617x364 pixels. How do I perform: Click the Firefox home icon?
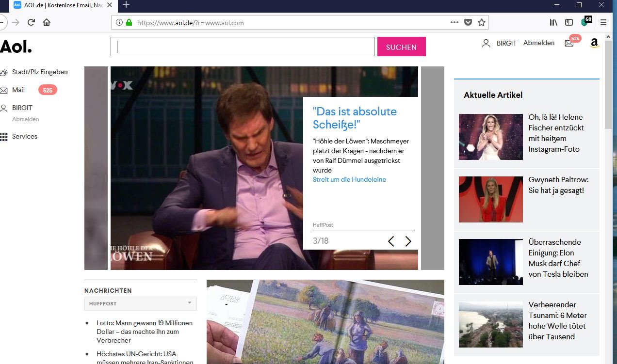(47, 22)
